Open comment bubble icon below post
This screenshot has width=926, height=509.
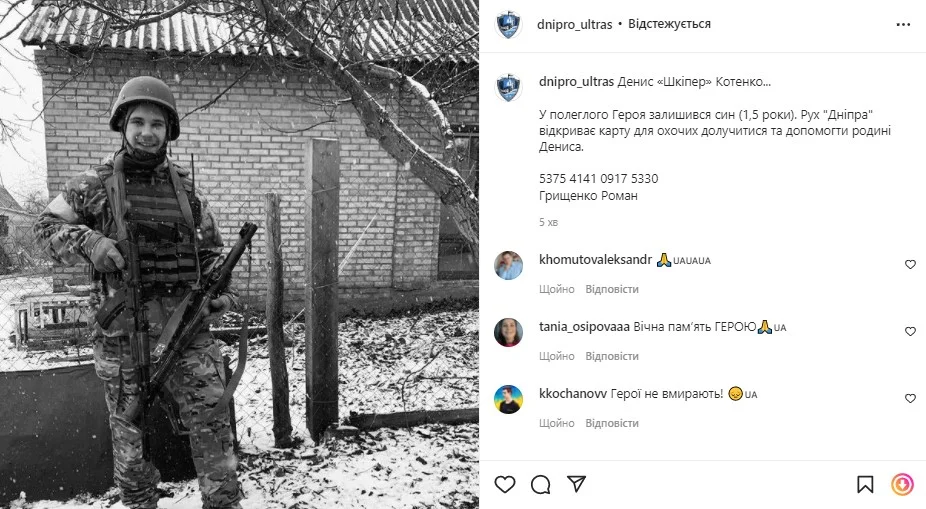540,485
